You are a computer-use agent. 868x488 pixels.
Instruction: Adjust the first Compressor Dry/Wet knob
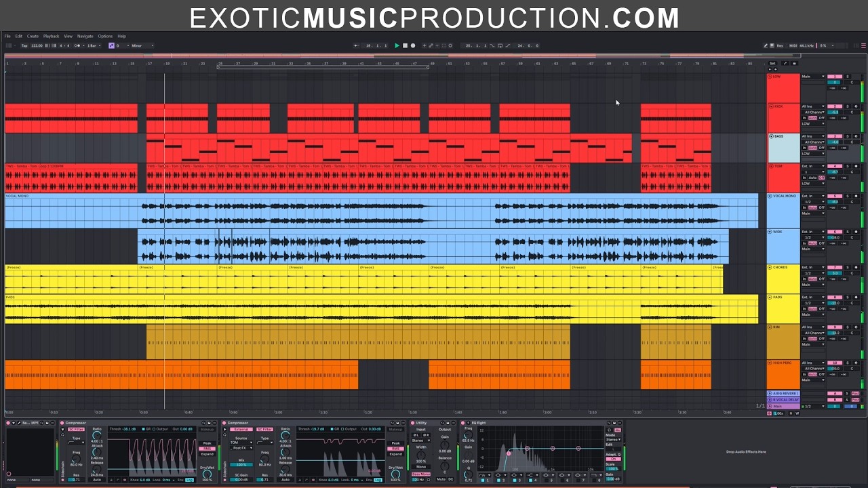[x=207, y=474]
